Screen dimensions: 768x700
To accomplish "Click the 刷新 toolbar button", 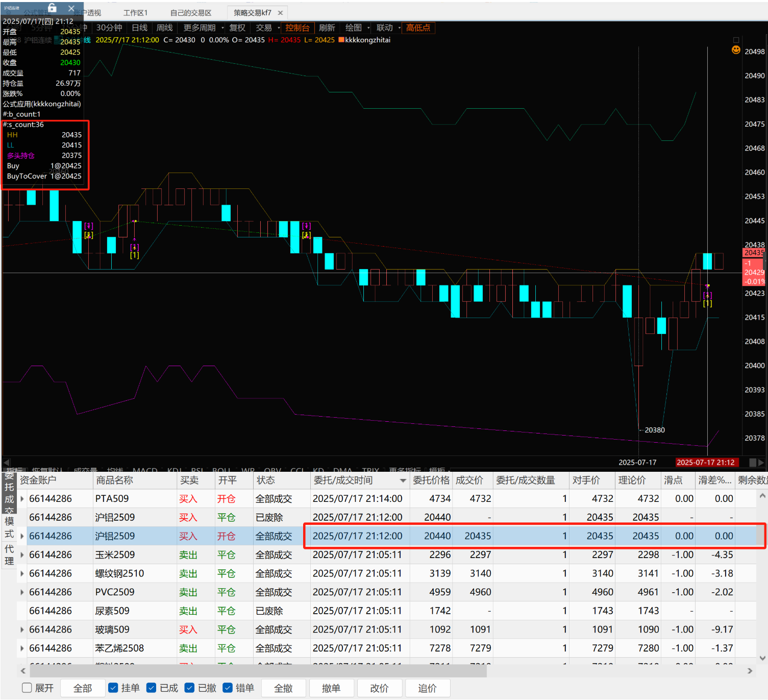I will (x=327, y=28).
